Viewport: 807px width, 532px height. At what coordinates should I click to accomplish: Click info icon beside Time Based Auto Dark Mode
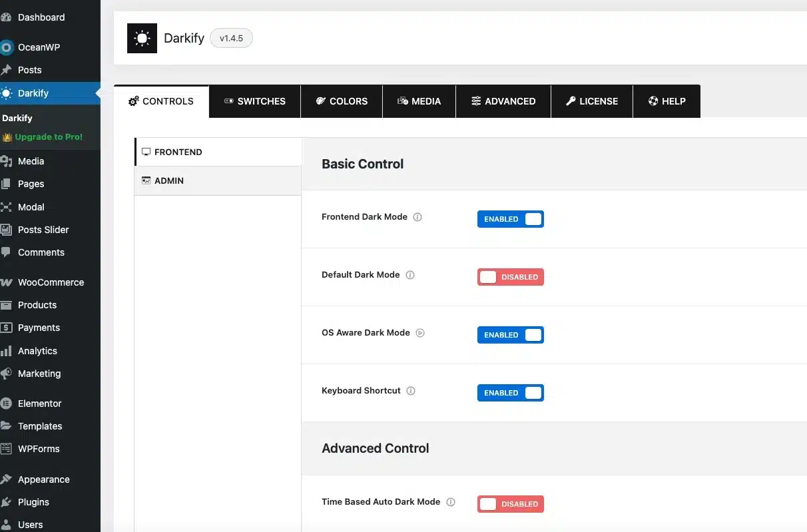(451, 502)
